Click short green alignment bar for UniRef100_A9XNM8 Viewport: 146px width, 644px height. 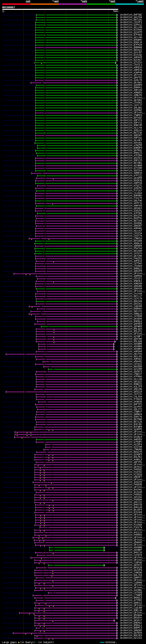[x=77, y=548]
